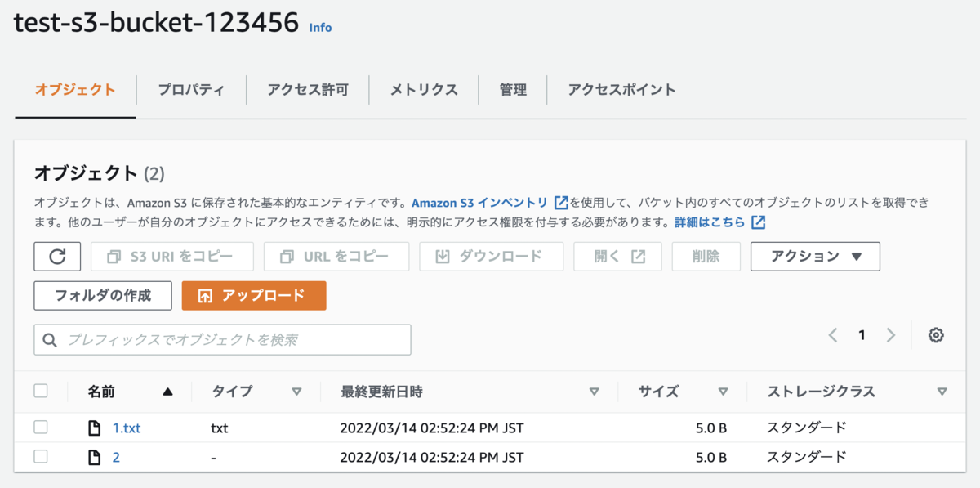Click the refresh objects icon button
The height and width of the screenshot is (488, 980).
tap(57, 256)
